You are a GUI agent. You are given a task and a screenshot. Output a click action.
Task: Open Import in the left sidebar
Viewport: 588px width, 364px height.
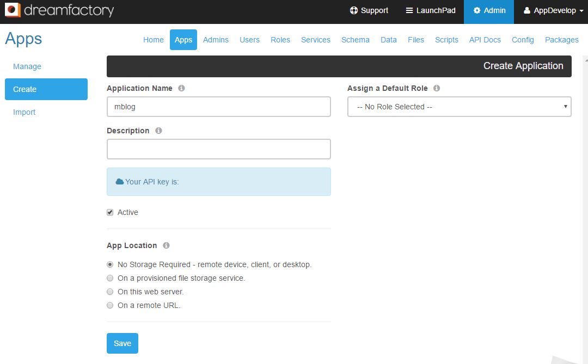click(24, 112)
